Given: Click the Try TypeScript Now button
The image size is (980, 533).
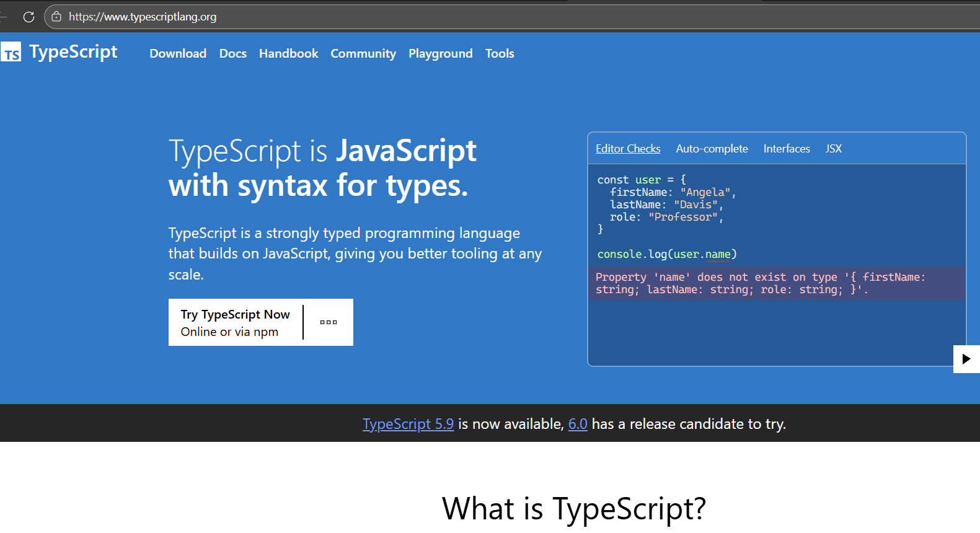Looking at the screenshot, I should [x=236, y=322].
